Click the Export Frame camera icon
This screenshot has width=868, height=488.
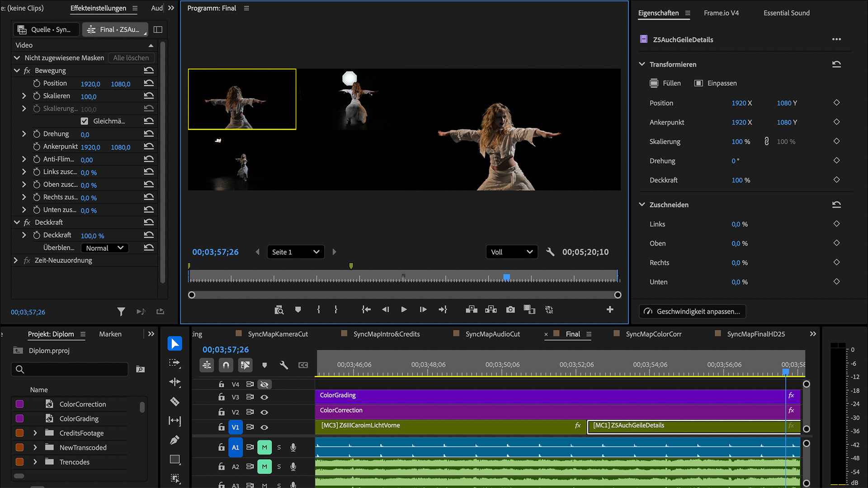[x=510, y=310]
